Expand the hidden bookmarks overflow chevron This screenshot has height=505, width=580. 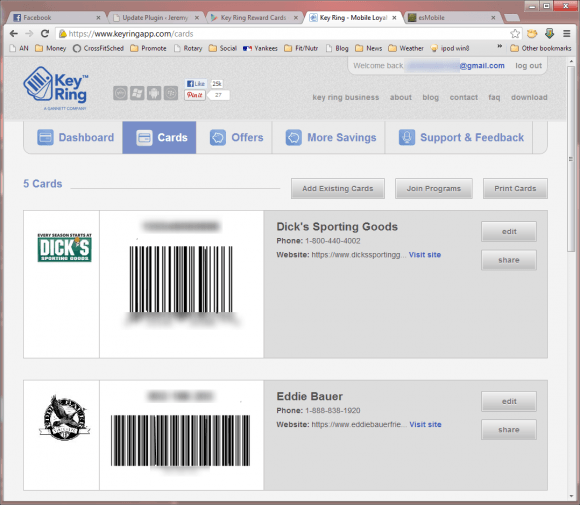pyautogui.click(x=500, y=47)
